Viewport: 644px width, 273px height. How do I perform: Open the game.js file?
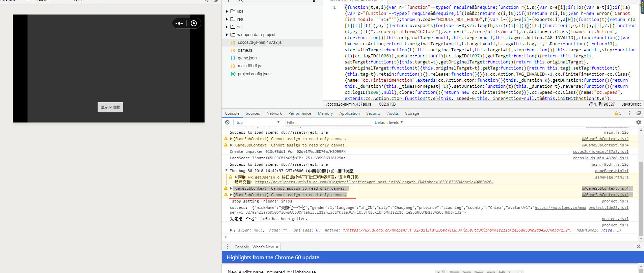[x=245, y=50]
